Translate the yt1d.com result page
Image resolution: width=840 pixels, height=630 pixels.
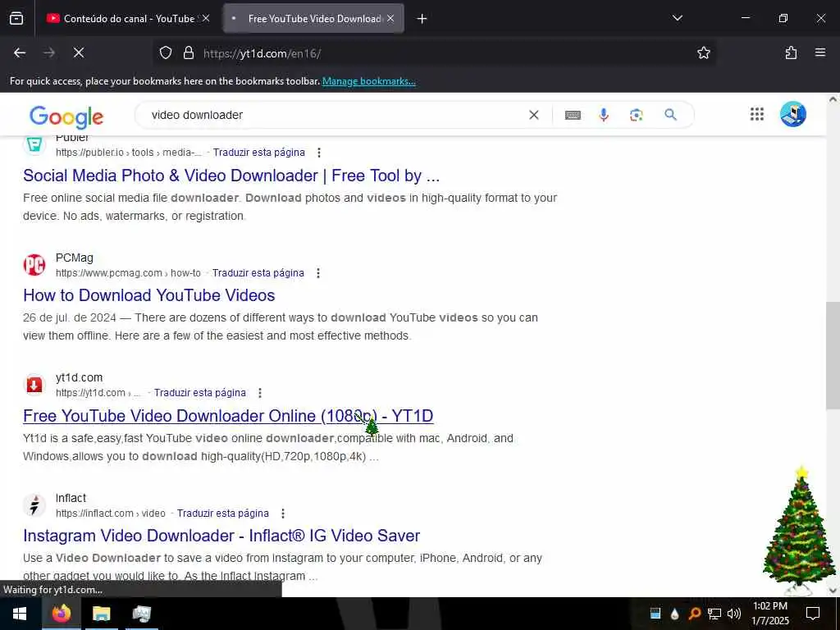[200, 393]
